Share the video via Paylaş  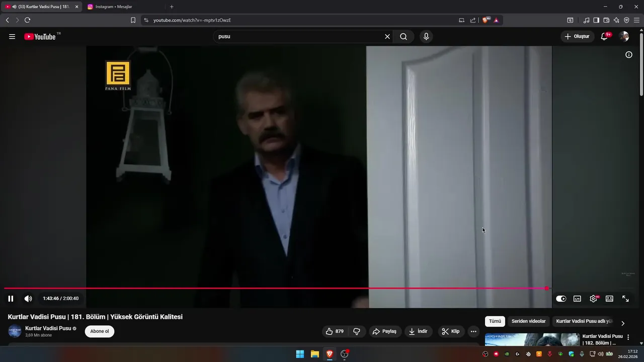[384, 331]
